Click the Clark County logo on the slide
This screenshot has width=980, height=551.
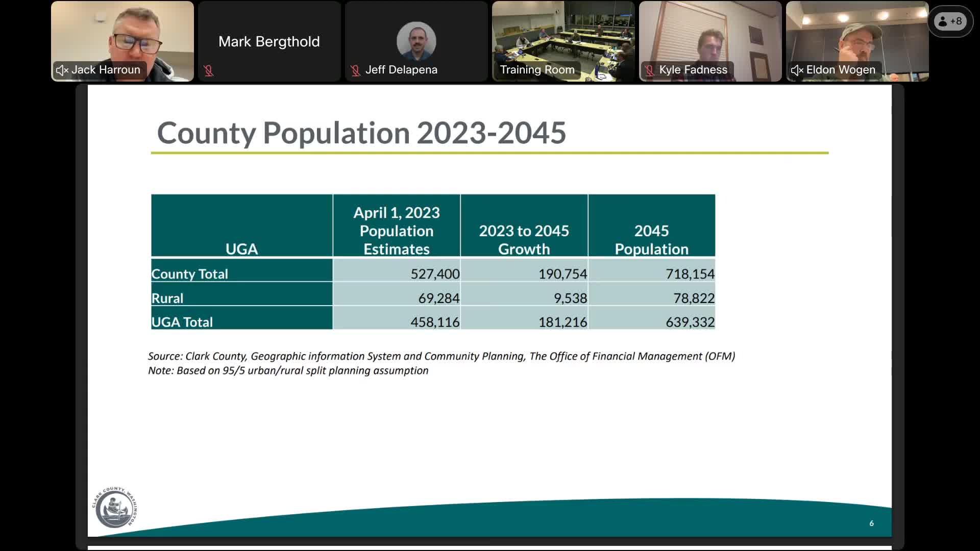[116, 507]
